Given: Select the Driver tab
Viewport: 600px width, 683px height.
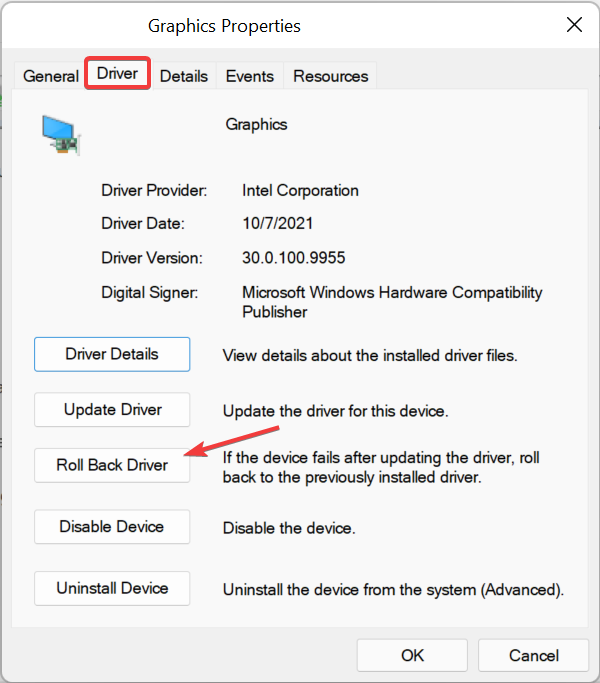Looking at the screenshot, I should (x=118, y=73).
